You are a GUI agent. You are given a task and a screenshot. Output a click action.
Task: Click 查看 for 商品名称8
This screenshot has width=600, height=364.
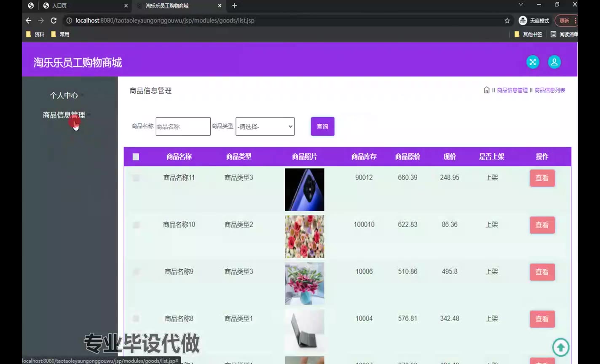click(542, 319)
